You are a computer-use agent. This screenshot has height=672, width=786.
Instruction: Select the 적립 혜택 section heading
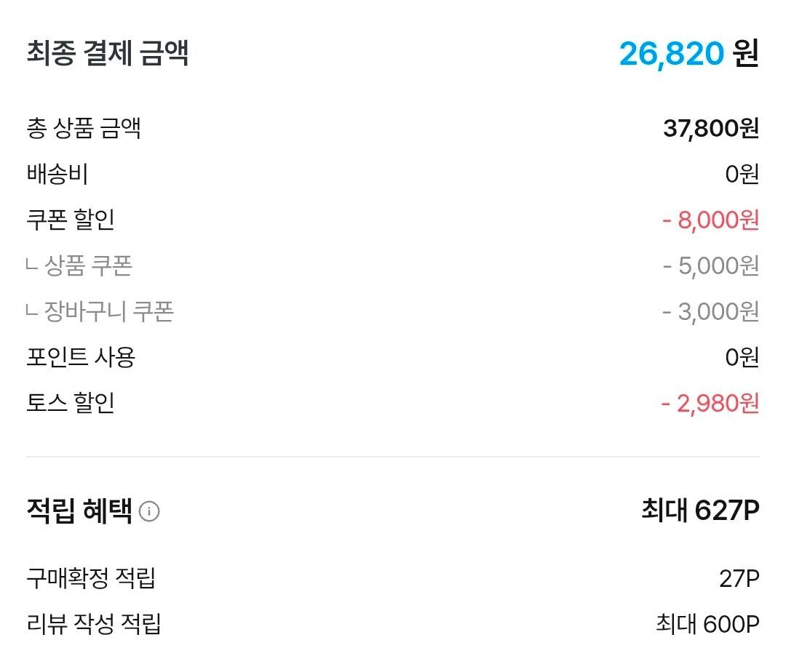pos(79,511)
